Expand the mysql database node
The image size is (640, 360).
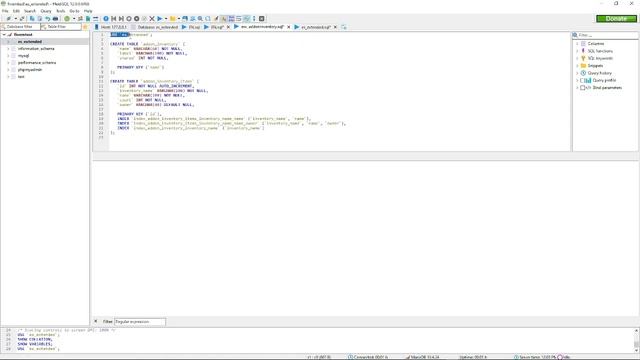pyautogui.click(x=8, y=56)
